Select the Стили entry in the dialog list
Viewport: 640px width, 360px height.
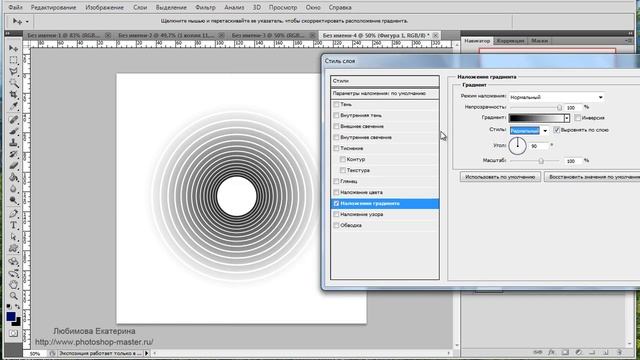pyautogui.click(x=384, y=81)
